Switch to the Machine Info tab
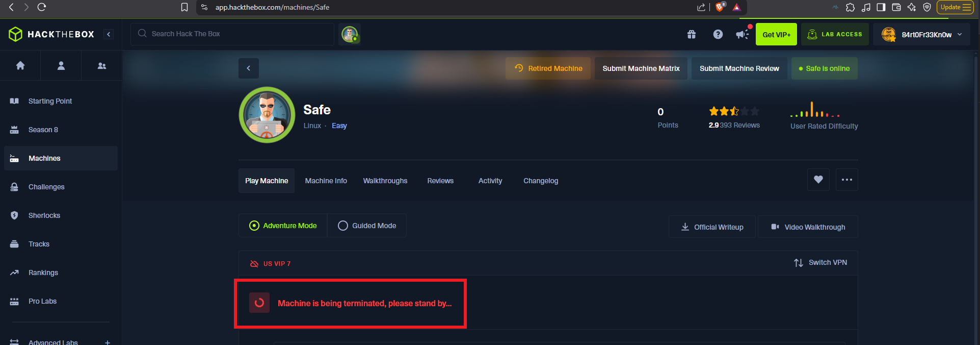This screenshot has height=345, width=980. click(x=326, y=181)
